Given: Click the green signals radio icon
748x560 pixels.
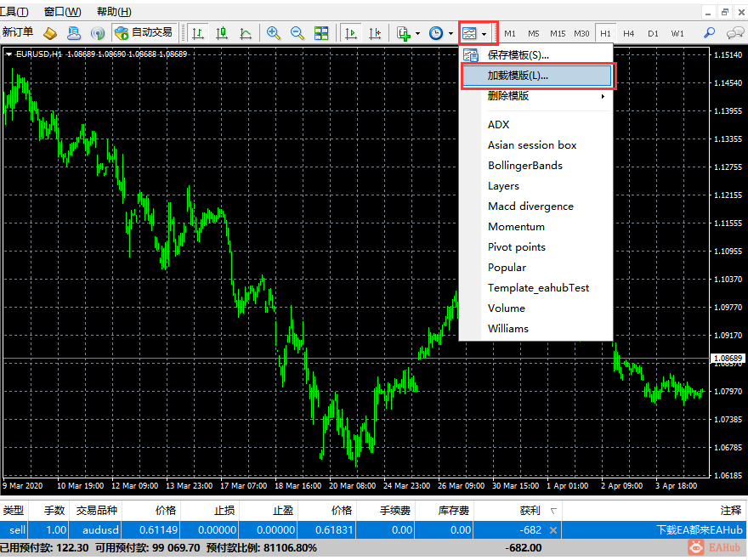Looking at the screenshot, I should point(98,33).
